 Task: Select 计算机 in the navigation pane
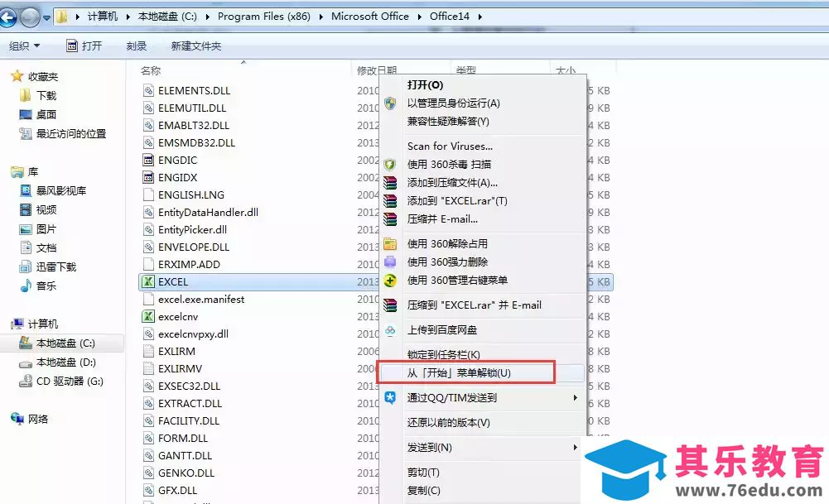tap(43, 324)
